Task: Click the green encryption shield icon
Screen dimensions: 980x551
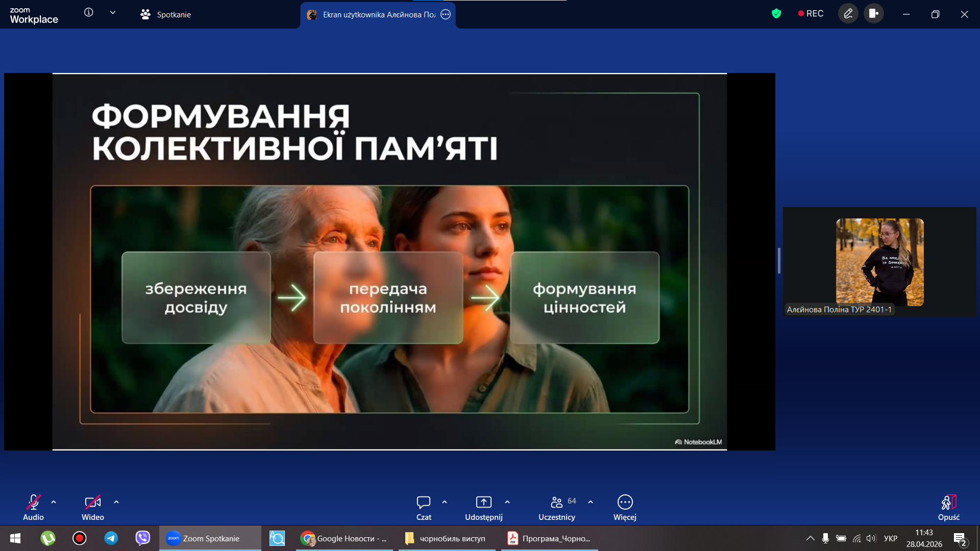Action: [x=776, y=14]
